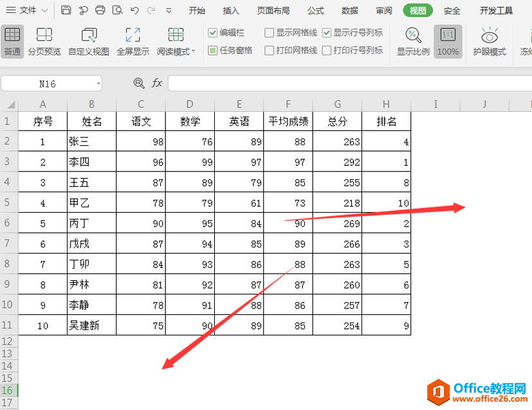The image size is (532, 410).
Task: Enable 全屏显示 full screen
Action: click(133, 42)
